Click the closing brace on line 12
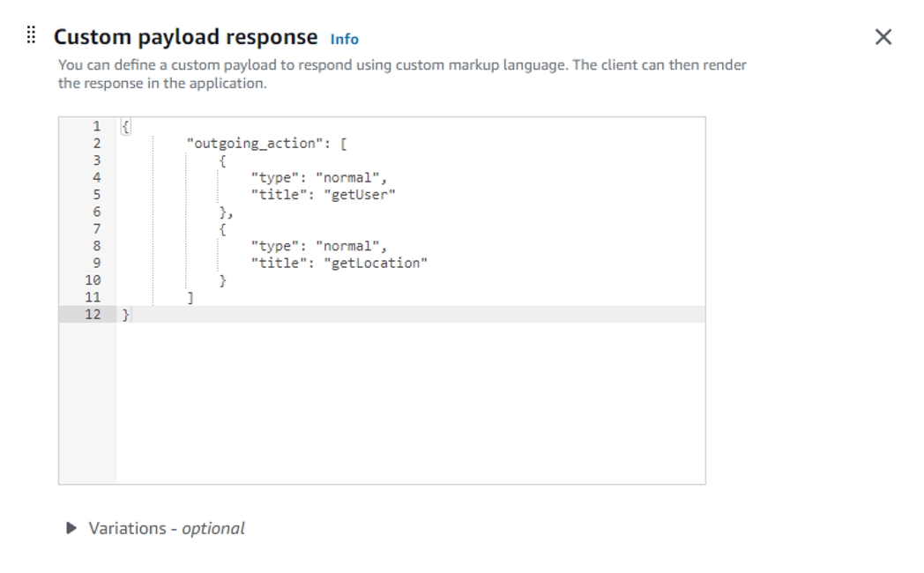 pyautogui.click(x=125, y=315)
